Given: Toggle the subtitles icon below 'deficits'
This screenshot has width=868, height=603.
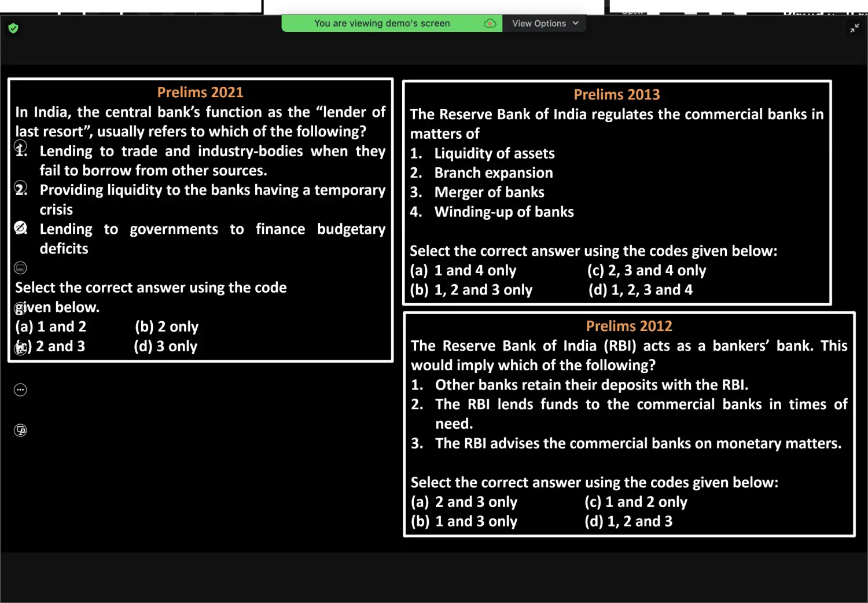Looking at the screenshot, I should 20,268.
